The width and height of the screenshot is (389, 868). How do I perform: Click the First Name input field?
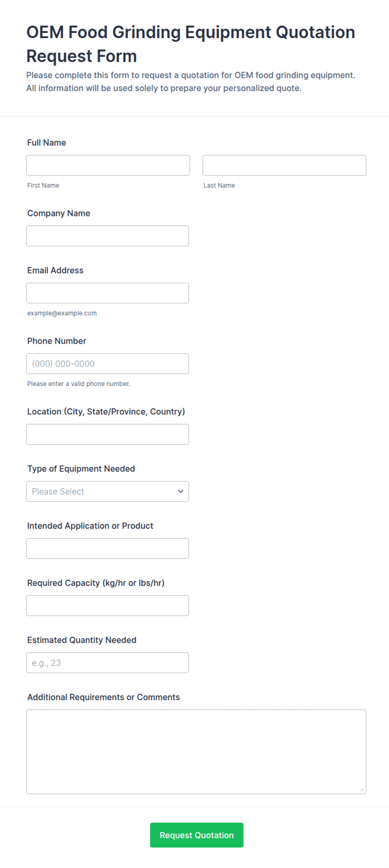tap(108, 165)
